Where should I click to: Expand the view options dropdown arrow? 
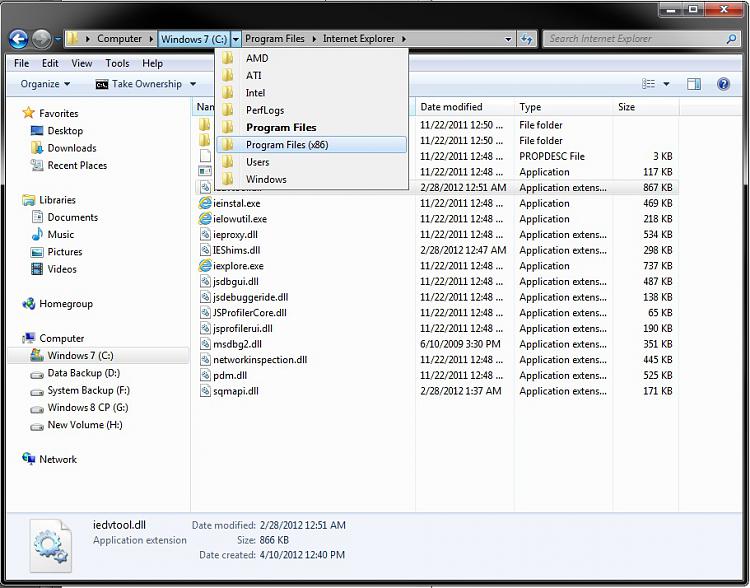coord(666,84)
